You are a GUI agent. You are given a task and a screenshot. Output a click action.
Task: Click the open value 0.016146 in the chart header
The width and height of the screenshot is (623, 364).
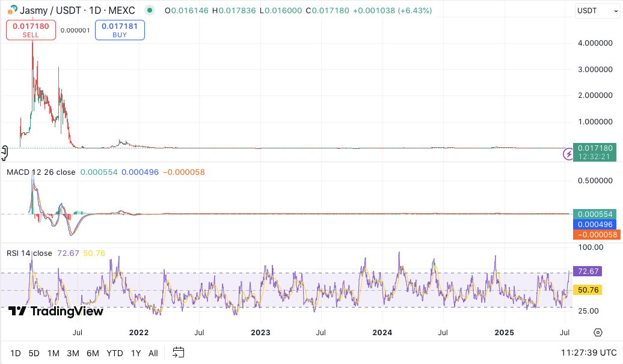(189, 11)
